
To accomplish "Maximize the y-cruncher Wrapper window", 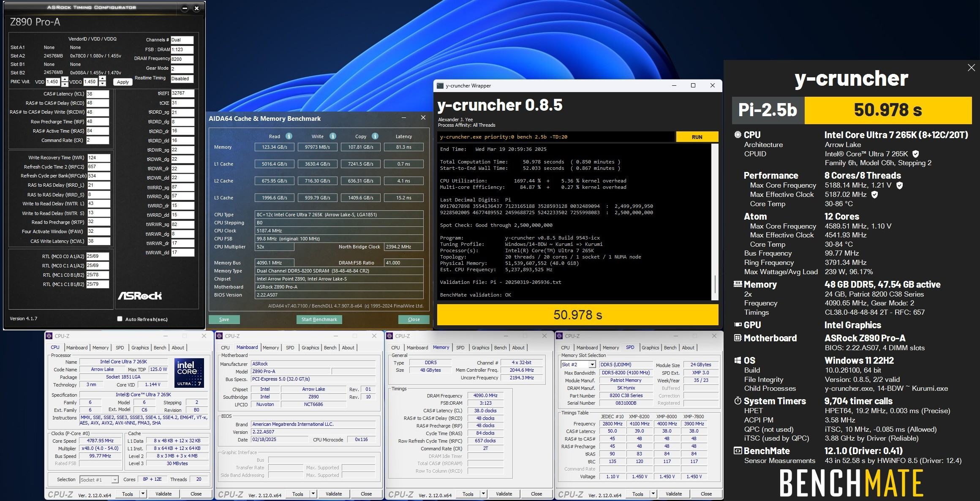I will click(x=693, y=85).
